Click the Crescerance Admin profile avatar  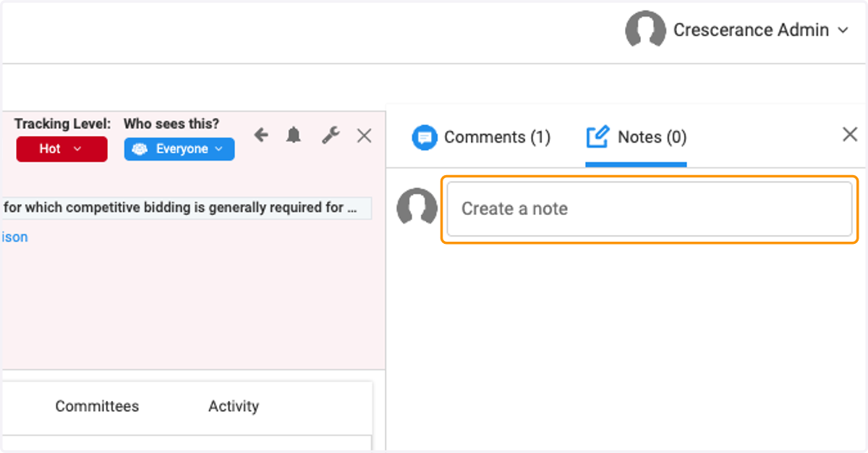tap(645, 30)
